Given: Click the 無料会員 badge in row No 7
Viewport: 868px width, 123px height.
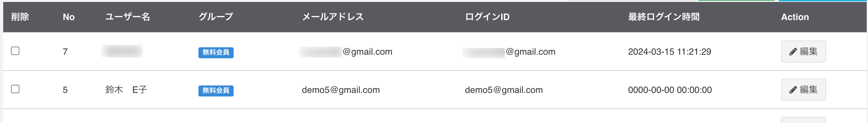Looking at the screenshot, I should (x=216, y=52).
